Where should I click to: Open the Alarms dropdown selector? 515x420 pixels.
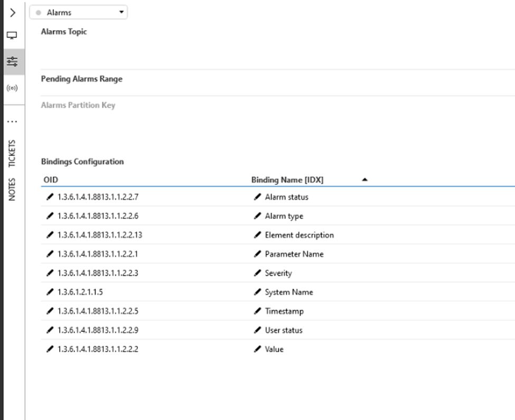[78, 12]
